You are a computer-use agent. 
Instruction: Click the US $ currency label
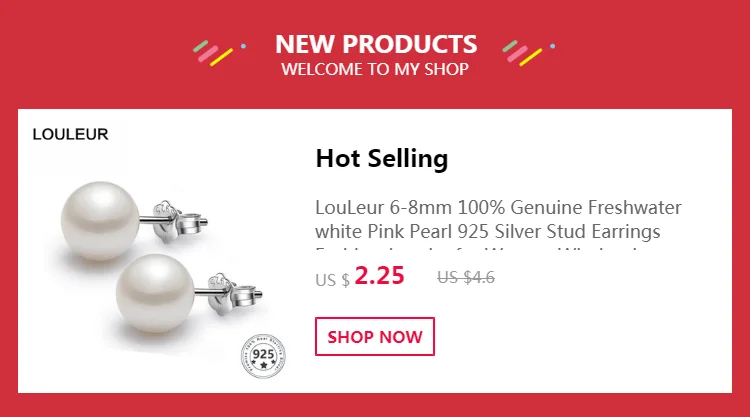pos(332,280)
